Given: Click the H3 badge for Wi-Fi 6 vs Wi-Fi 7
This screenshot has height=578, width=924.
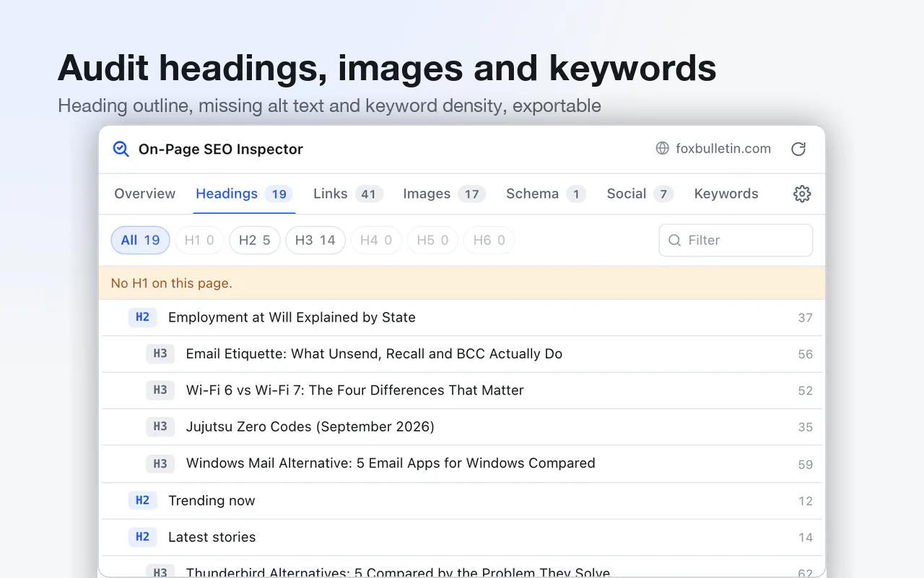Looking at the screenshot, I should [160, 390].
